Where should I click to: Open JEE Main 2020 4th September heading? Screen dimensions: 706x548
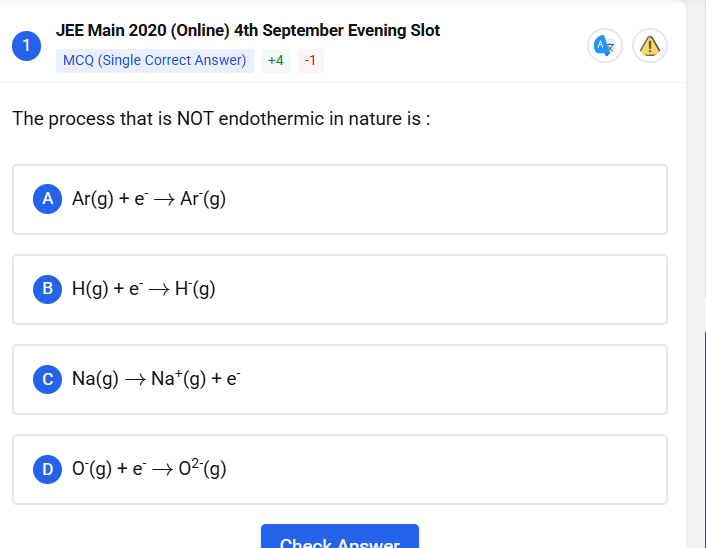(x=248, y=30)
